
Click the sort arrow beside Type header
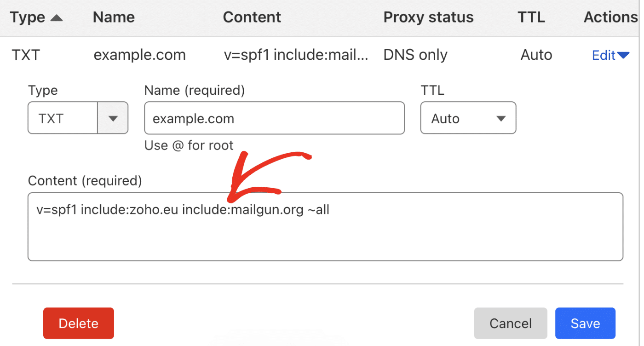[56, 18]
